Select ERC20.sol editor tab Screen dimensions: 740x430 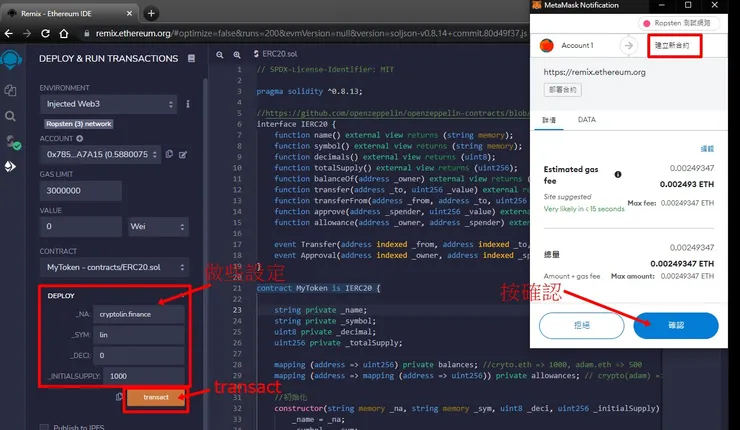tap(276, 54)
